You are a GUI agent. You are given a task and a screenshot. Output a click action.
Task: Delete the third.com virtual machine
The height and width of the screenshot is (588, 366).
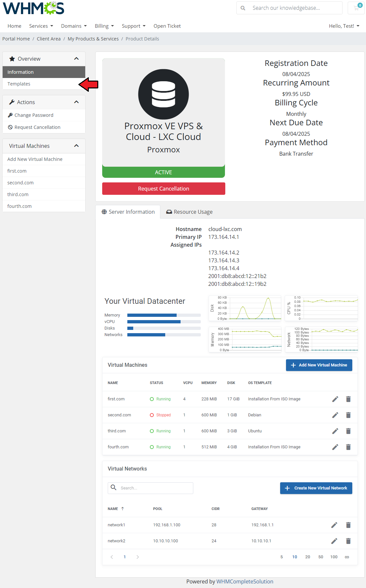[x=348, y=431]
